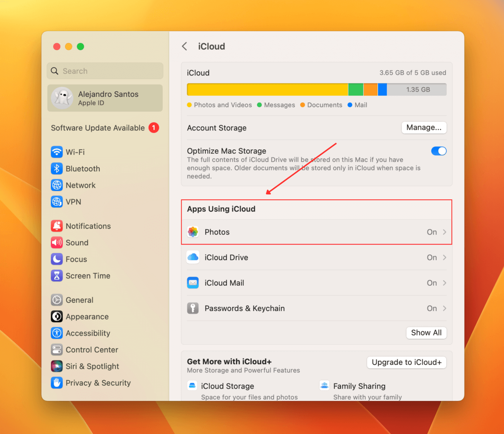Open Software Update Available item
Screen dimensions: 504x434
(x=105, y=128)
